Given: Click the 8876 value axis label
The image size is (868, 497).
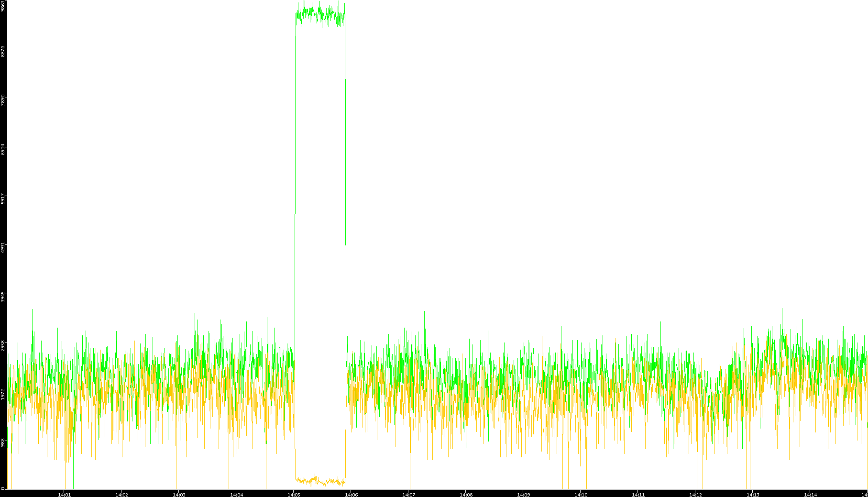Looking at the screenshot, I should (x=3, y=51).
